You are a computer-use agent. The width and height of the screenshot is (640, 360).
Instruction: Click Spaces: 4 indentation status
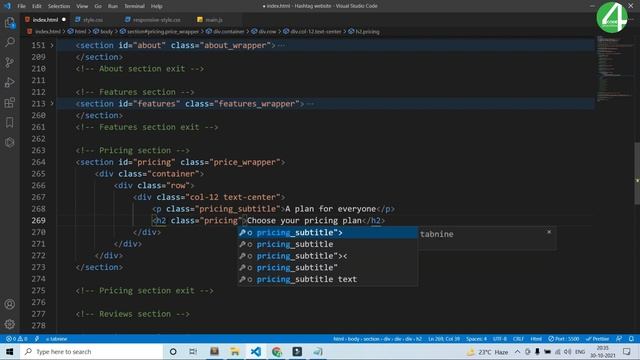(x=476, y=339)
